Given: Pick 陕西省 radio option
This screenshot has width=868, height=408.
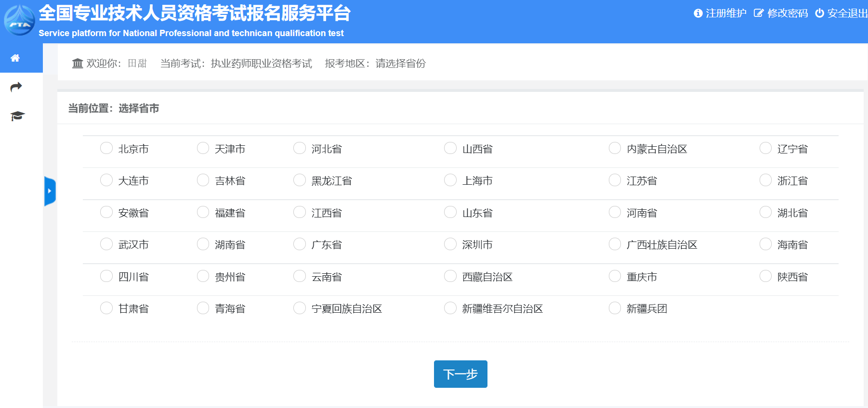Looking at the screenshot, I should pyautogui.click(x=766, y=276).
